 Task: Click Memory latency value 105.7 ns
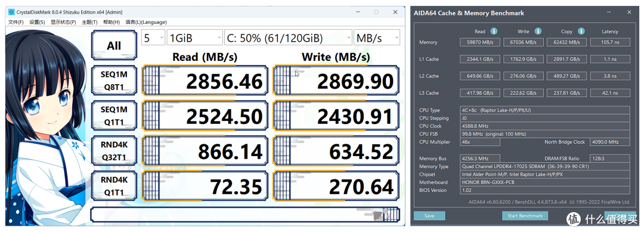click(610, 42)
